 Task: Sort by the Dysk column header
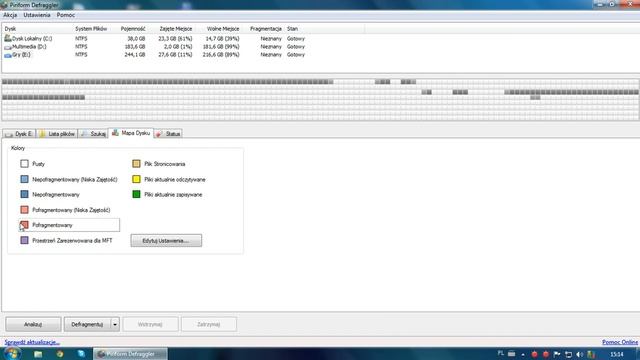pos(10,29)
